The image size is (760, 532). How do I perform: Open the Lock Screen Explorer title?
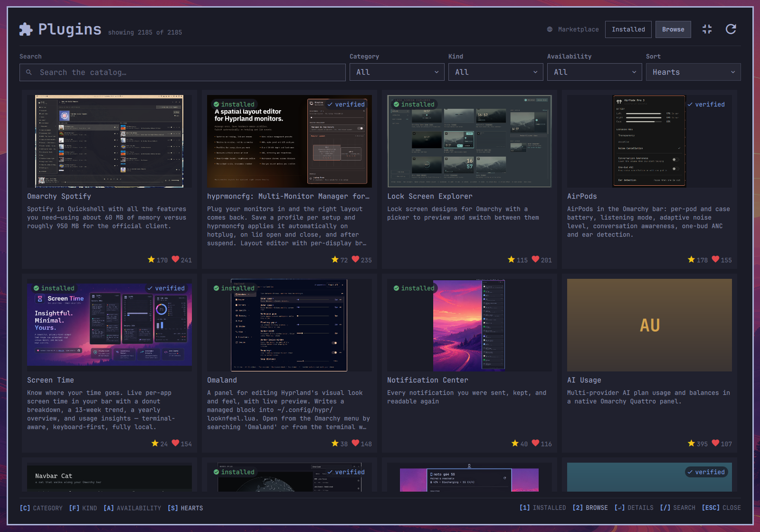429,197
